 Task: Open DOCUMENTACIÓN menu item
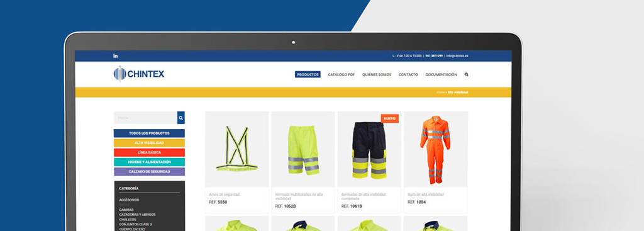coord(441,74)
